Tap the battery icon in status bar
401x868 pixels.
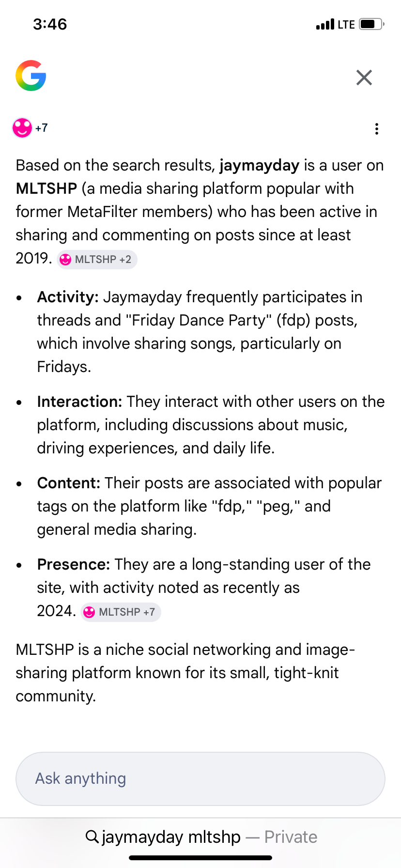(x=371, y=24)
